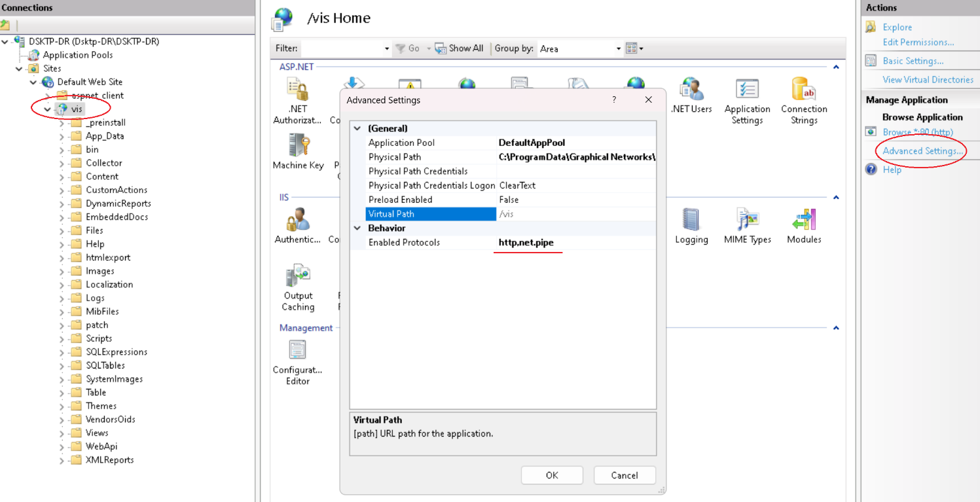The image size is (980, 502).
Task: Open the .NET Users feature
Action: pyautogui.click(x=691, y=90)
